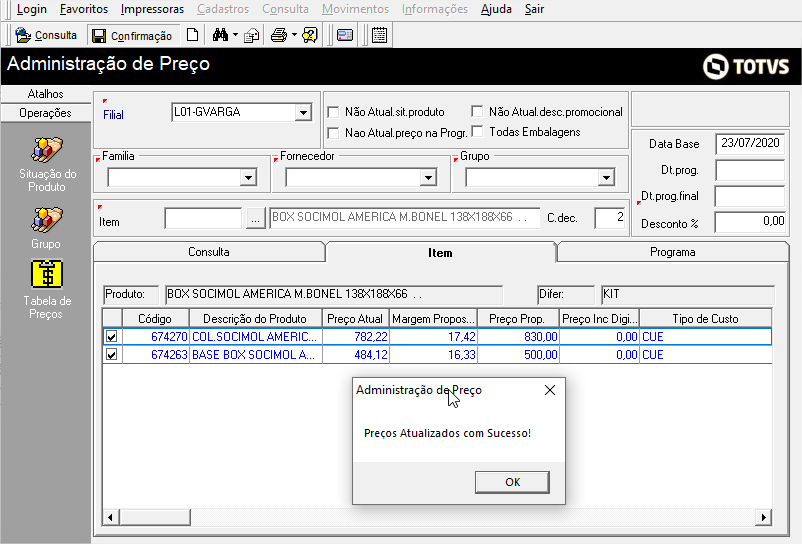802x544 pixels.
Task: Click the Consulta toolbar button
Action: click(46, 35)
